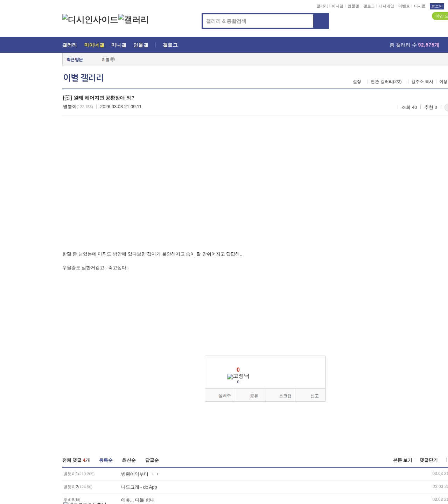Open recently visited 이별 gallery link
The width and height of the screenshot is (448, 504).
point(108,59)
